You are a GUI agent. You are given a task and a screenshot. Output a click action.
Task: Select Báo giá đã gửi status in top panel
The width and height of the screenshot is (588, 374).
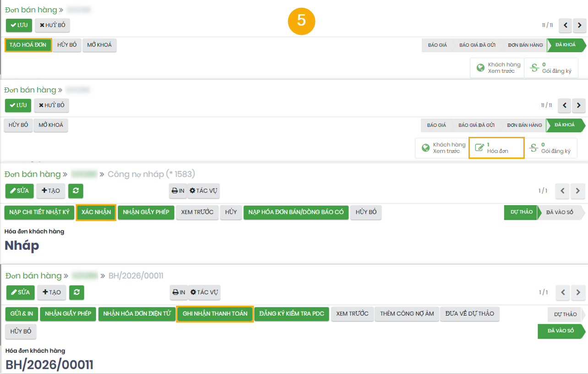click(x=477, y=45)
